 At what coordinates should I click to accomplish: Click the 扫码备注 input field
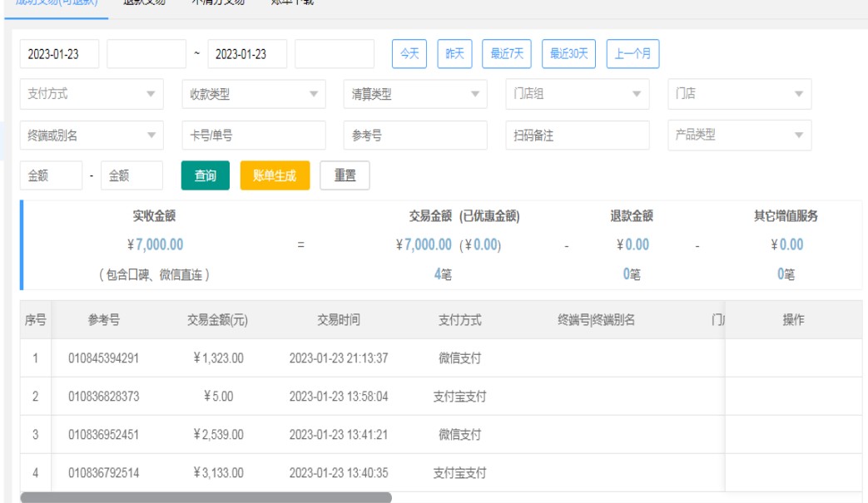coord(577,136)
